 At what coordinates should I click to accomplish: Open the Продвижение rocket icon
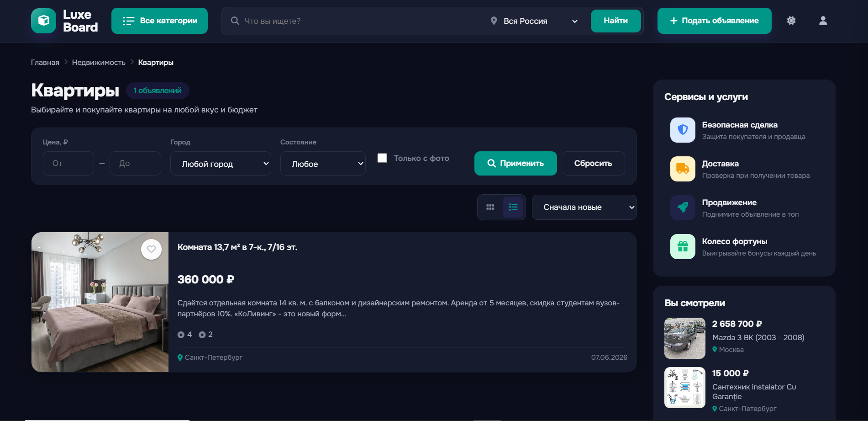683,208
